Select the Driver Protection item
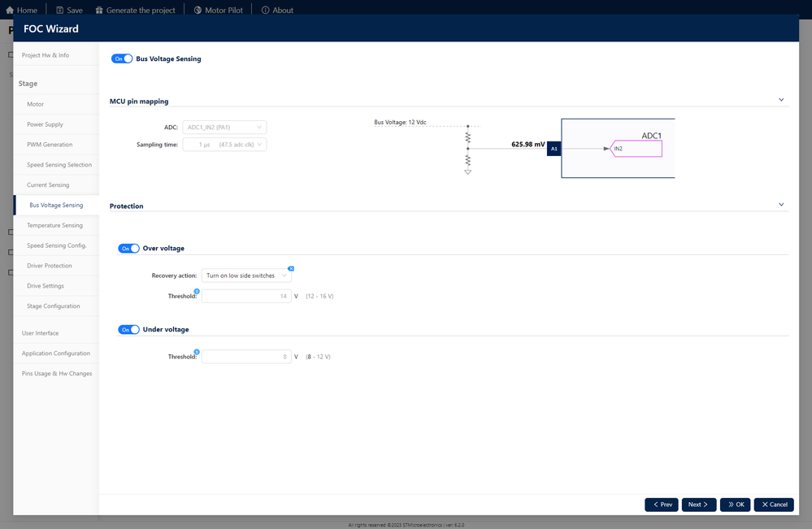Image resolution: width=812 pixels, height=529 pixels. click(x=56, y=266)
